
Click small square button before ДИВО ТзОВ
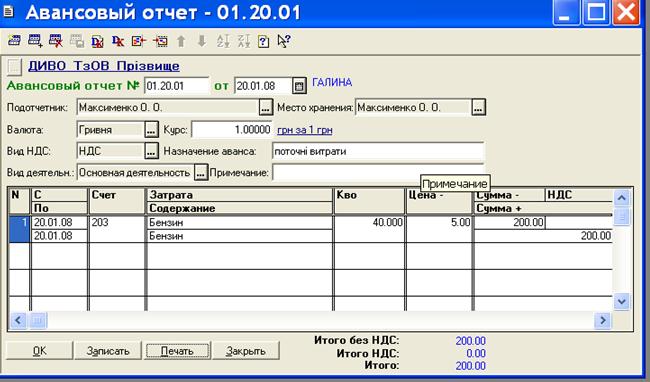[x=14, y=67]
